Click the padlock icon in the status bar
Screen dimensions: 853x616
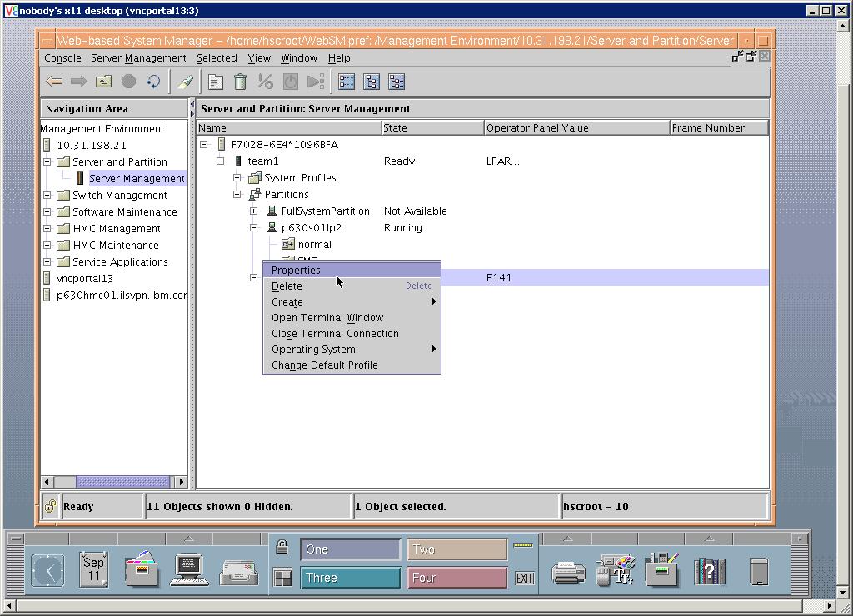pos(50,505)
